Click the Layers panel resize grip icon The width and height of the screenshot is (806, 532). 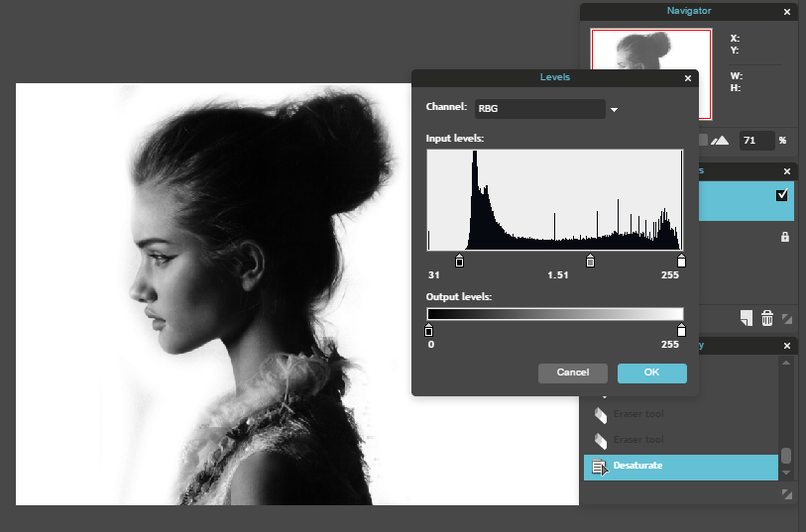tap(786, 319)
